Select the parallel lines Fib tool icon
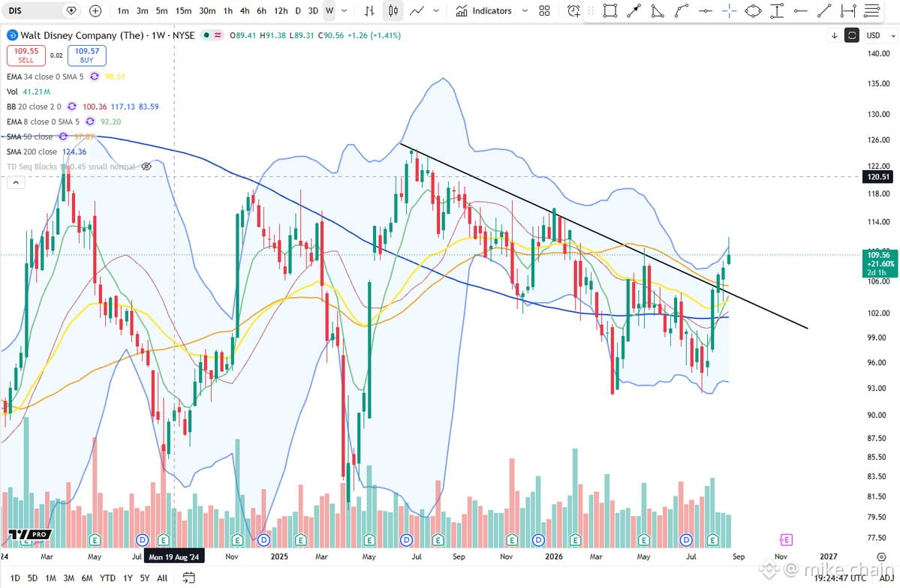 point(872,10)
